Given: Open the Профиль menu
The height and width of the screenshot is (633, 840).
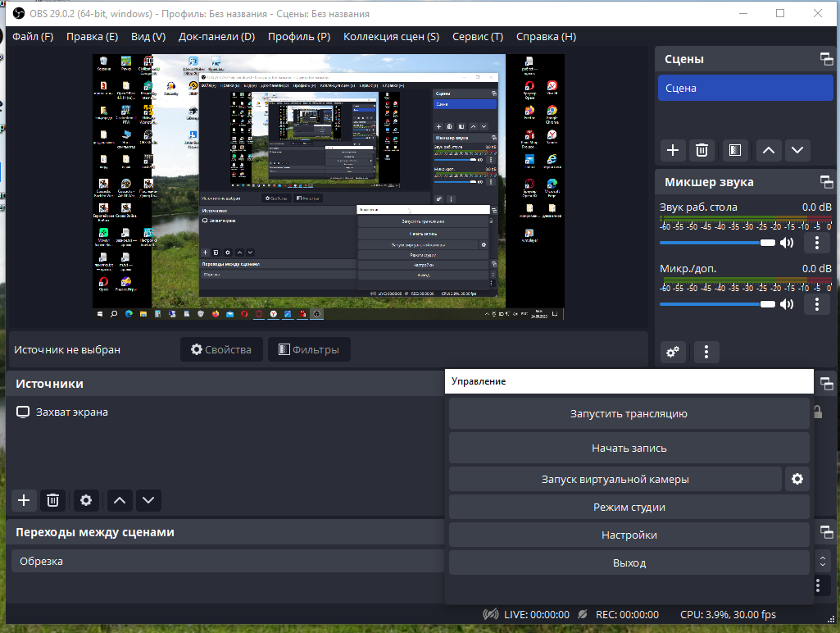Looking at the screenshot, I should click(299, 36).
